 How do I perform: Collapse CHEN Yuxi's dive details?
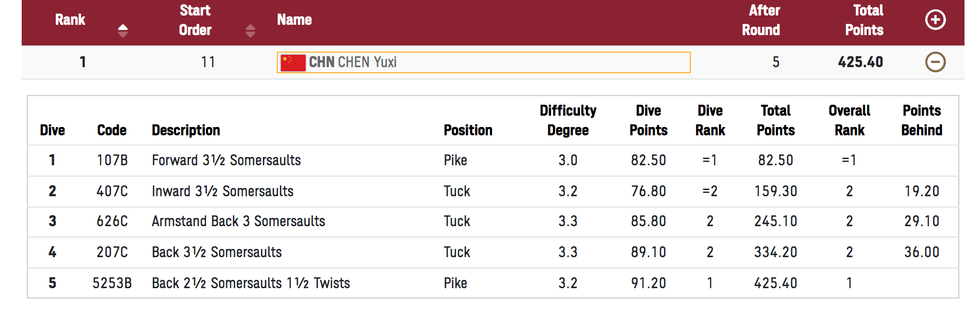[935, 62]
